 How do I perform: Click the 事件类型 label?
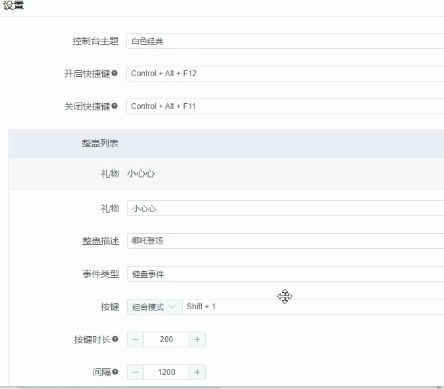tap(101, 274)
